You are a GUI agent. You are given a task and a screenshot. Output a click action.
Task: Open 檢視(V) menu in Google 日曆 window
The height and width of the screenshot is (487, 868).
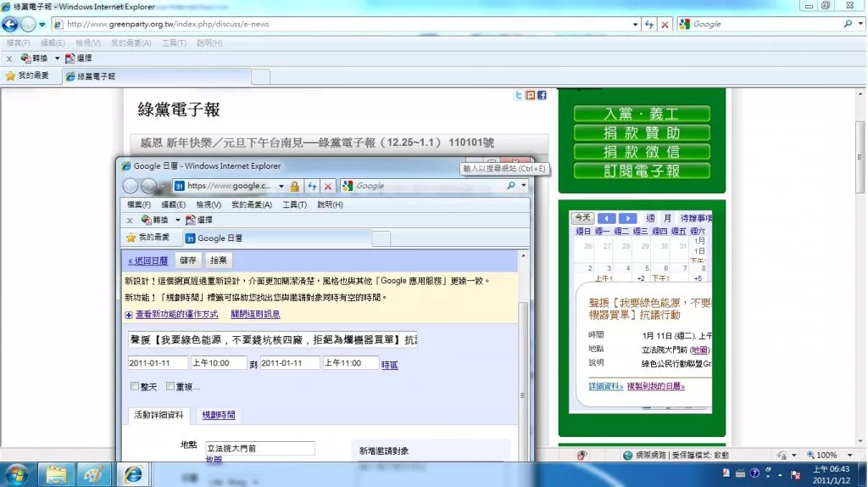pos(209,204)
